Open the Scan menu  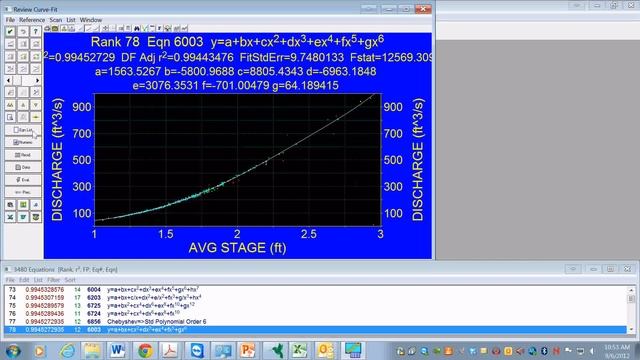56,20
